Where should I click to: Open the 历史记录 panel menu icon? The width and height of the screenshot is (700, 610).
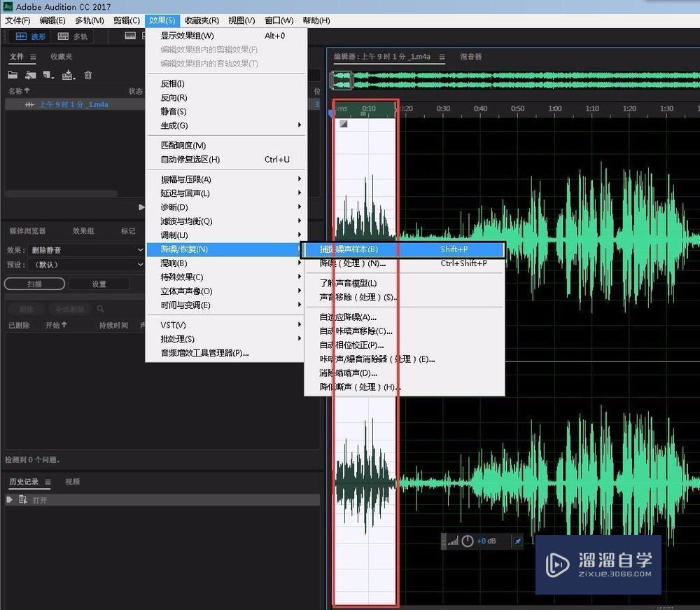point(48,482)
